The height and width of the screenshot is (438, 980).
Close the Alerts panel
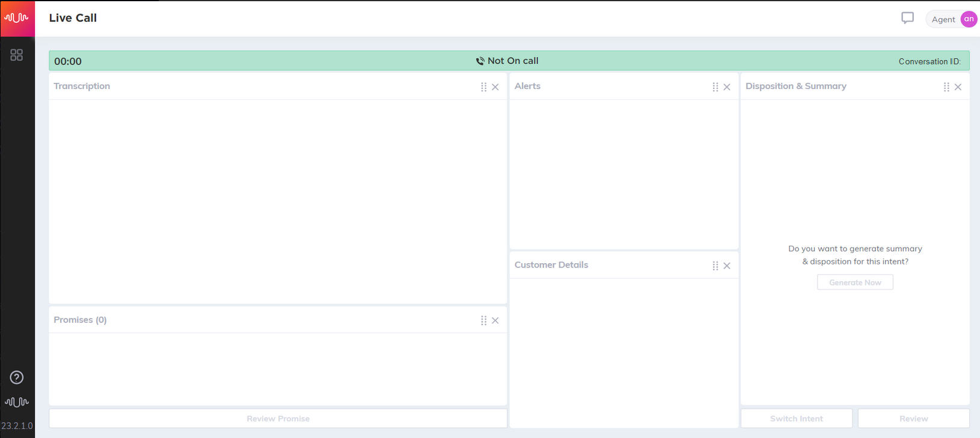(727, 87)
